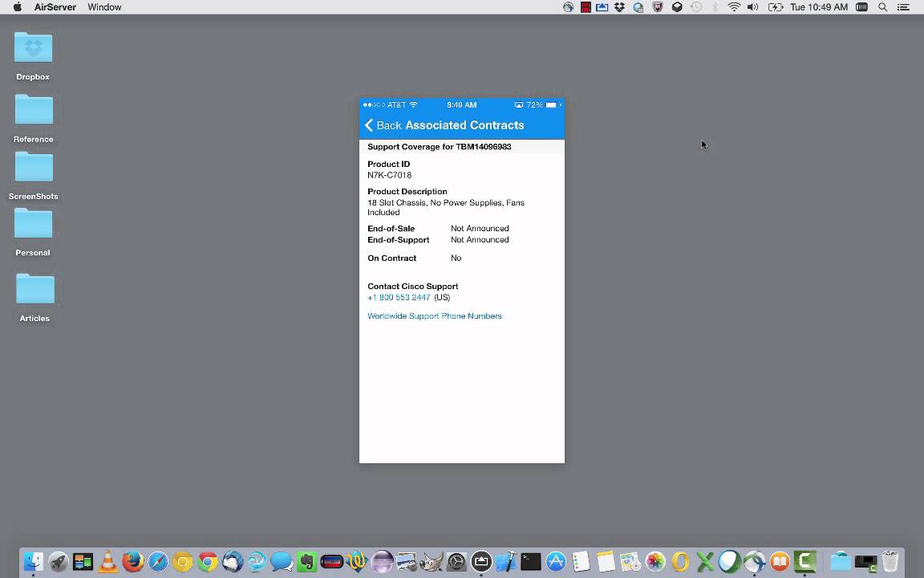924x578 pixels.
Task: Open Notification Center list icon in the menu bar
Action: 903,7
